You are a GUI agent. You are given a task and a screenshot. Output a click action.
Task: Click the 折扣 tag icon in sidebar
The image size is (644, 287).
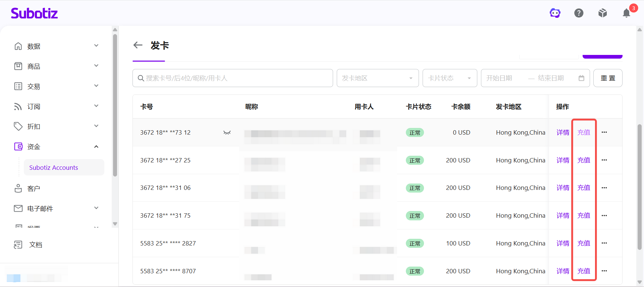(x=18, y=126)
